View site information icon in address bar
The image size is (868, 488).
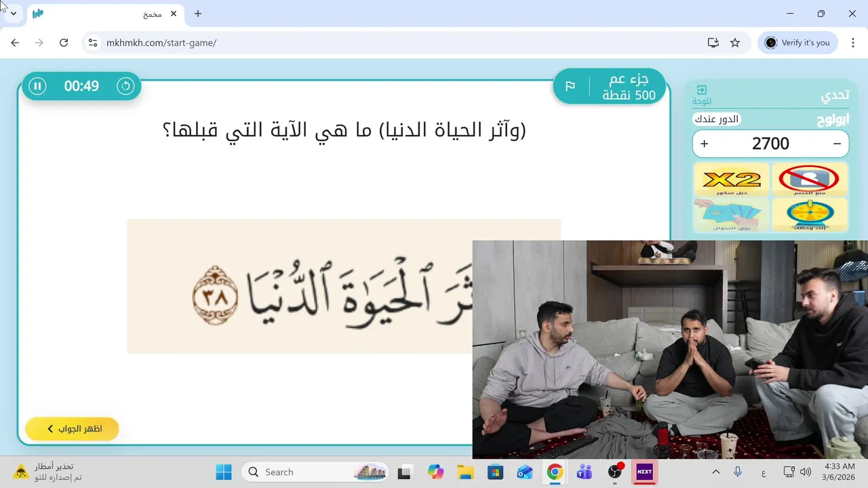(93, 43)
